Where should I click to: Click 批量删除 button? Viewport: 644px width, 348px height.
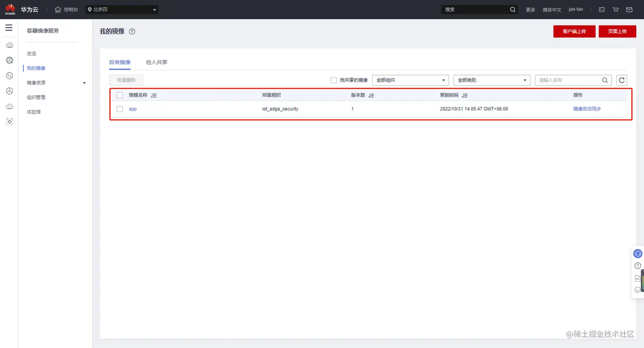126,80
